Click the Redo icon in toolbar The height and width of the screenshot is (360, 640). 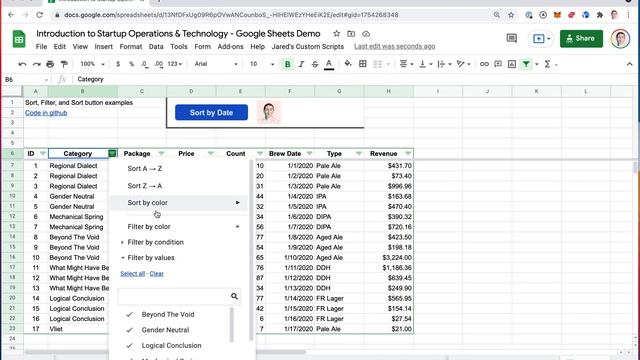click(37, 64)
